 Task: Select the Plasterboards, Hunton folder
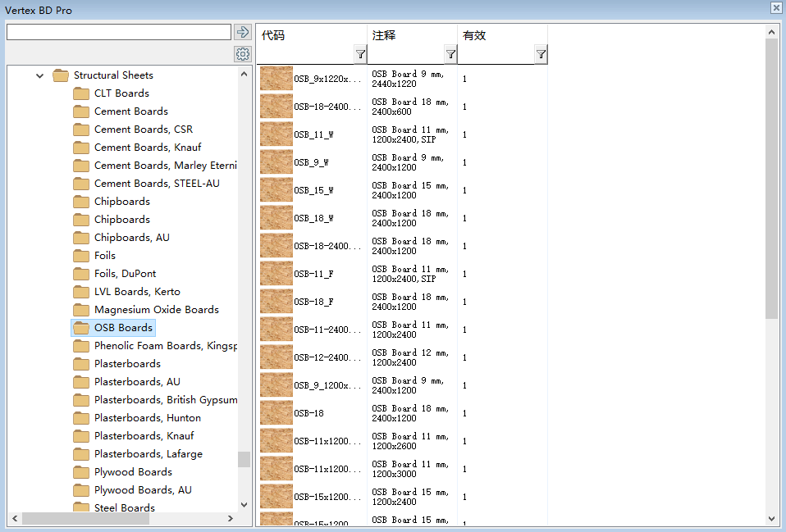click(148, 418)
